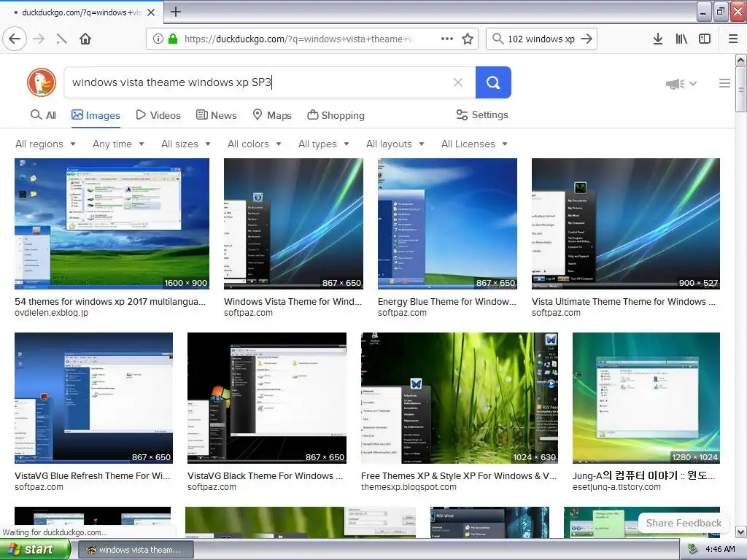Open 'VistaVG Blue Refresh Theme' title
This screenshot has width=747, height=560.
[92, 475]
